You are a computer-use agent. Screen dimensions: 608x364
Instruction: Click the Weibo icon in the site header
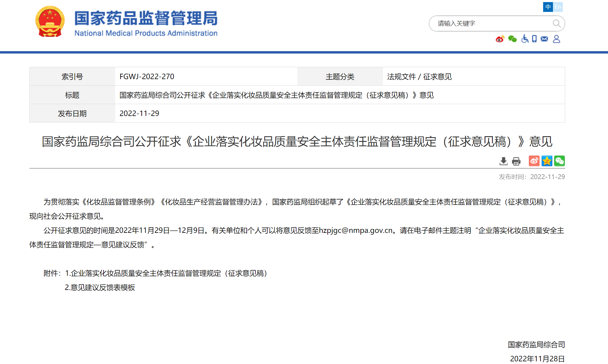coord(500,39)
